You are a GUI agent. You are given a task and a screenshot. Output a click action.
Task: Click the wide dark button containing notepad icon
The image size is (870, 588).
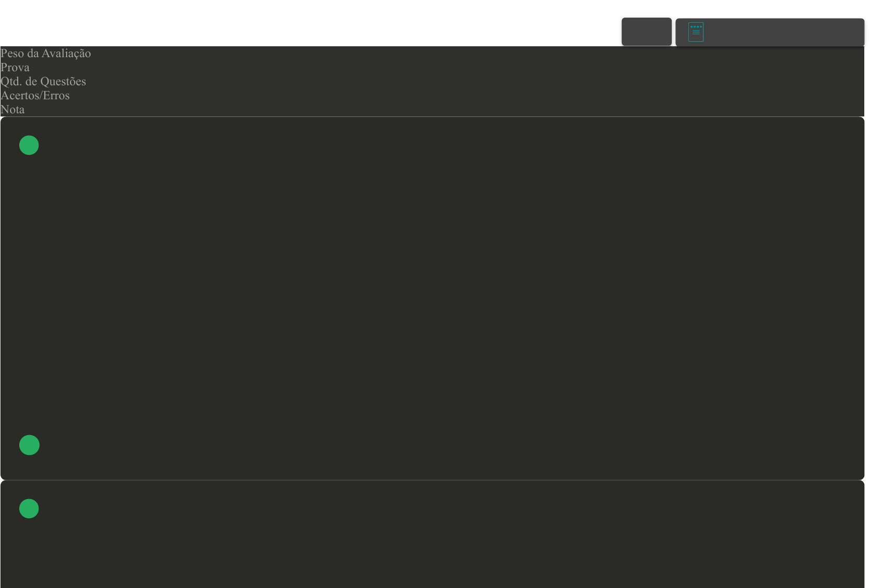point(770,32)
